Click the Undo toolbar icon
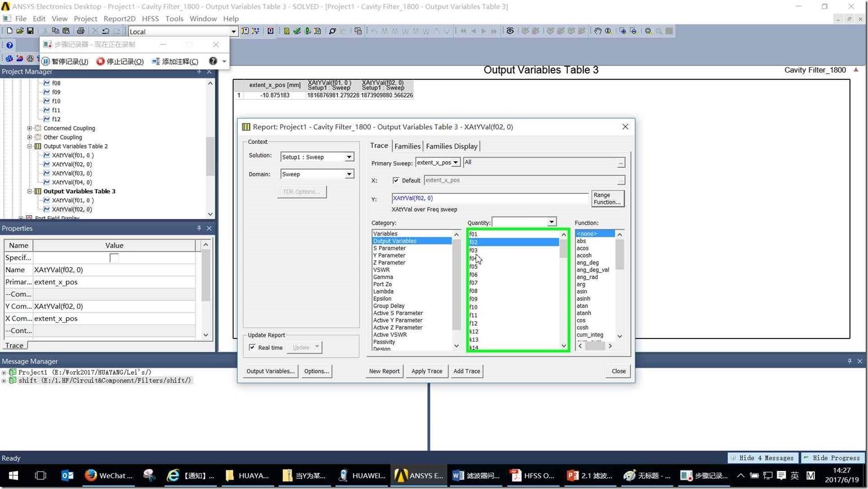Screen dimensions: 868x489 tap(105, 31)
